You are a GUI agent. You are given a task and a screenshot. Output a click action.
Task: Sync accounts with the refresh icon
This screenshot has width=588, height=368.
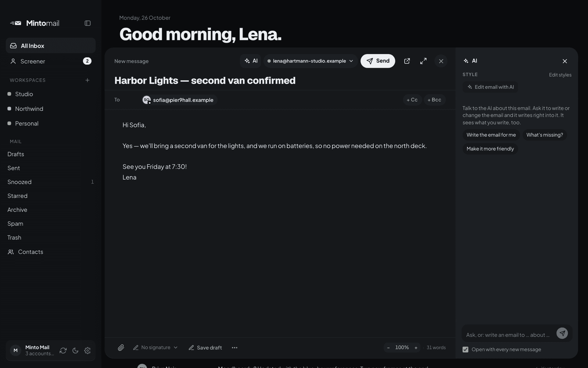click(63, 351)
